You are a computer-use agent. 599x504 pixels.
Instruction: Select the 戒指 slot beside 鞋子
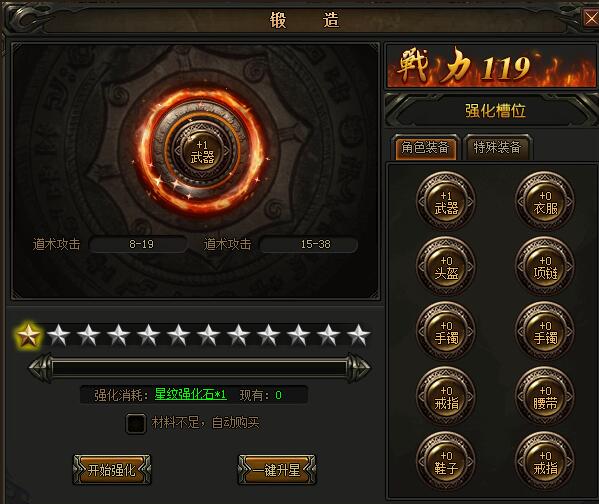pyautogui.click(x=545, y=461)
